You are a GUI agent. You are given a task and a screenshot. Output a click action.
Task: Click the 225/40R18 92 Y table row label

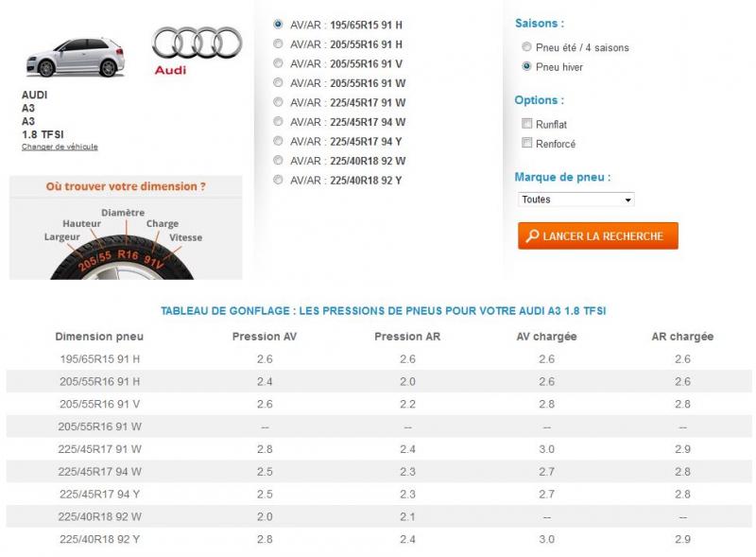[100, 539]
